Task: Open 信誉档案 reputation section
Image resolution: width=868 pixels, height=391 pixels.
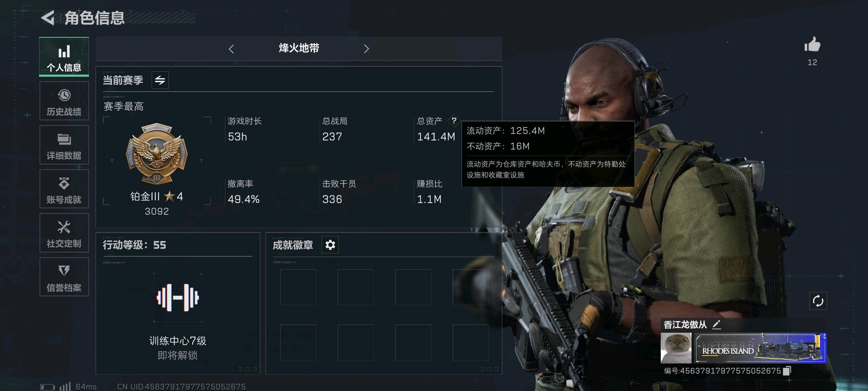Action: 64,277
